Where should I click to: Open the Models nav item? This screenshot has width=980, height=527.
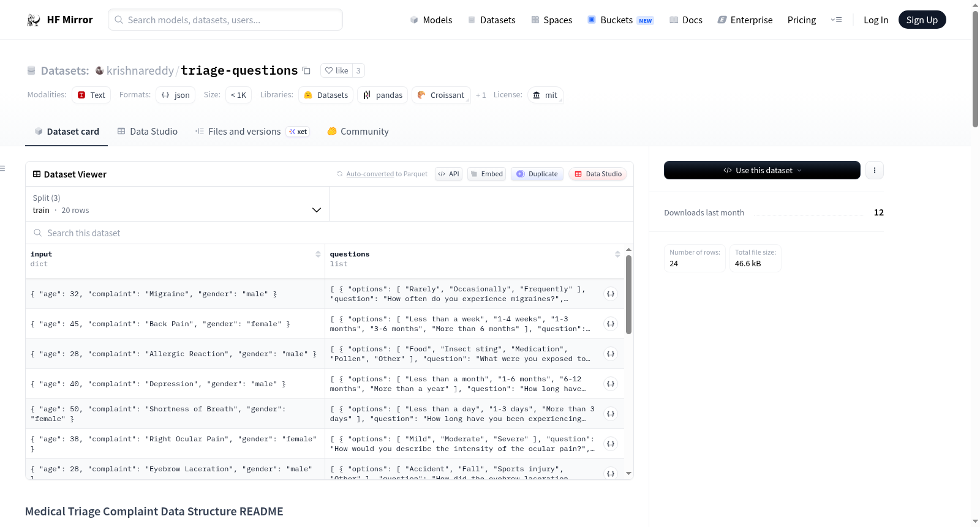[431, 20]
